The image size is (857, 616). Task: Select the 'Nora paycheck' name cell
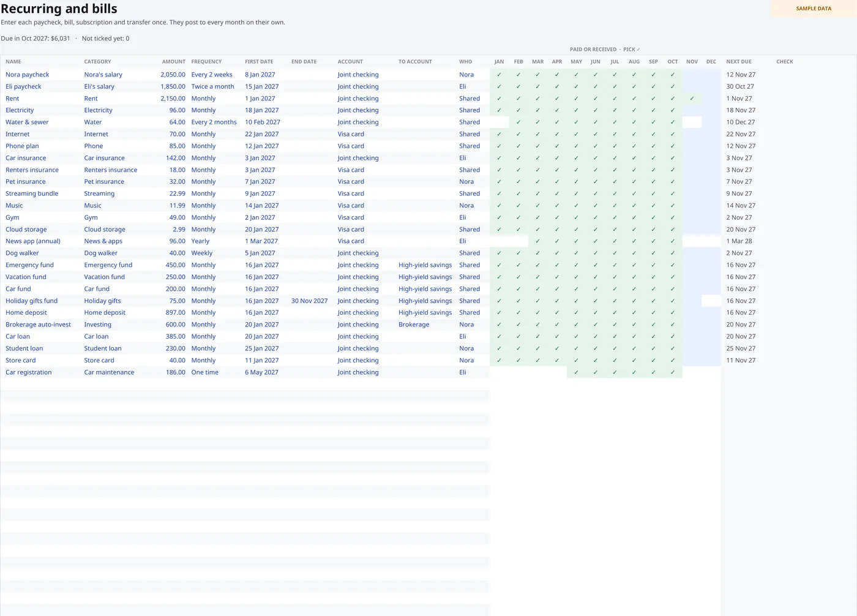tap(40, 75)
